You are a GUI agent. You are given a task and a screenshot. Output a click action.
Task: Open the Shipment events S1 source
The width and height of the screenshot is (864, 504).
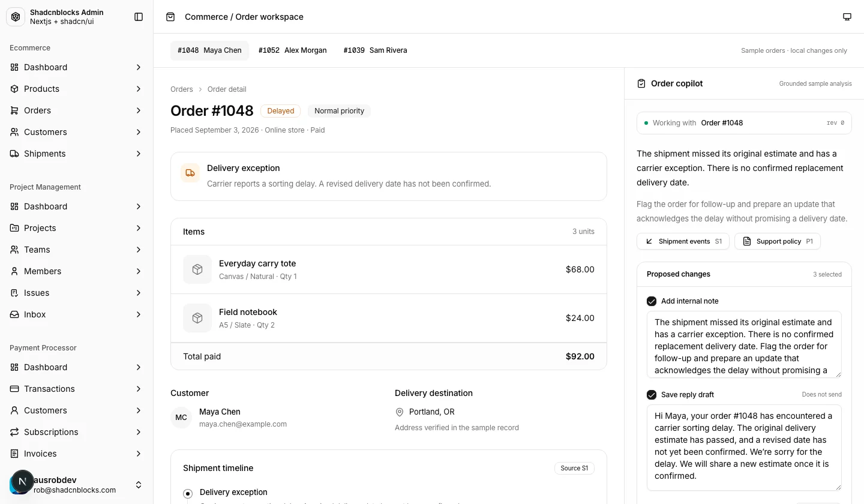tap(683, 241)
